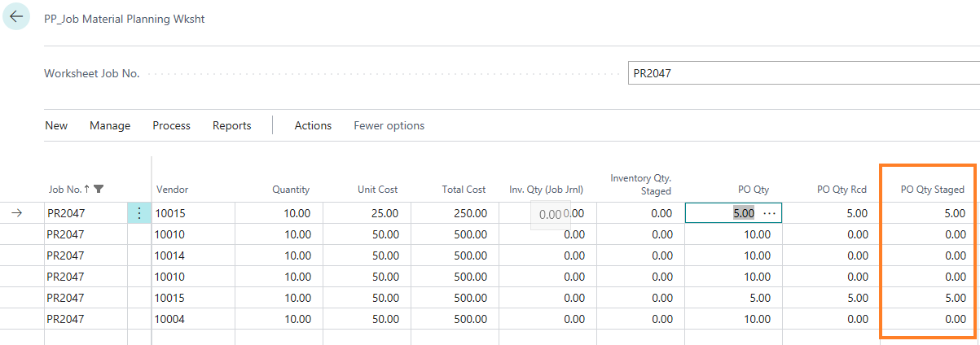This screenshot has width=980, height=345.
Task: Click the Vendor column header
Action: pos(172,190)
